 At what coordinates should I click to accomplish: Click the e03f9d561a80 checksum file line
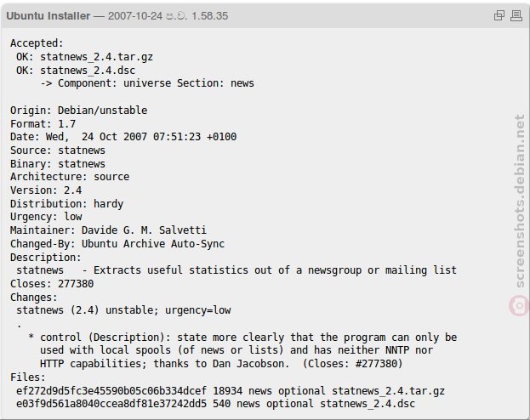pos(215,404)
